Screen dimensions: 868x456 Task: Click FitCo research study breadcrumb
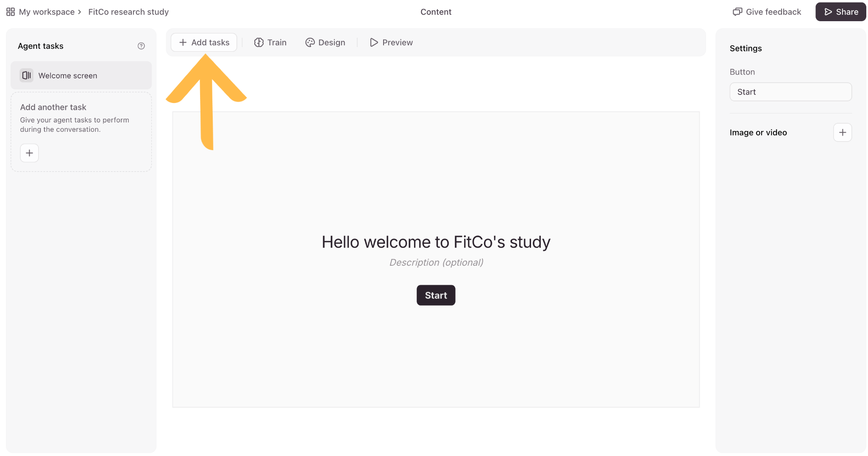point(128,12)
